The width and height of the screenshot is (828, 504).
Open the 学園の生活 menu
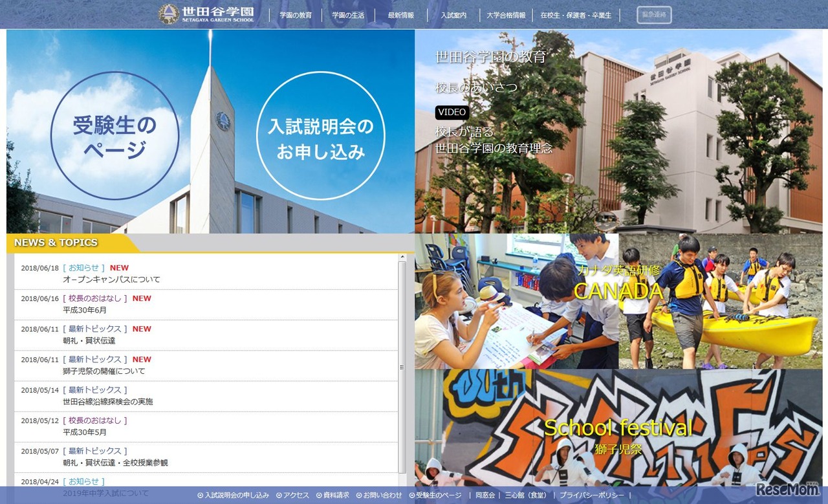348,16
